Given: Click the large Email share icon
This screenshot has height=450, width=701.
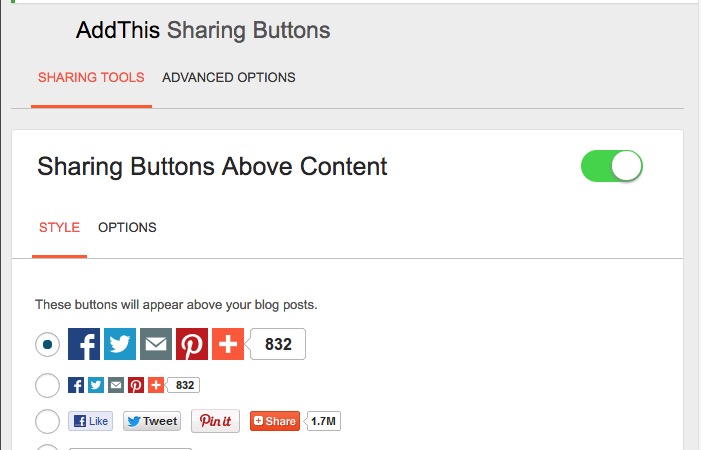Looking at the screenshot, I should click(156, 344).
